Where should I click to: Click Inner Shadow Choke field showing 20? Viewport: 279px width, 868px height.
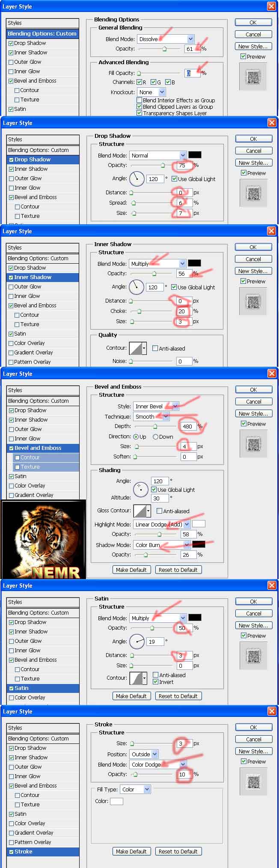[184, 311]
